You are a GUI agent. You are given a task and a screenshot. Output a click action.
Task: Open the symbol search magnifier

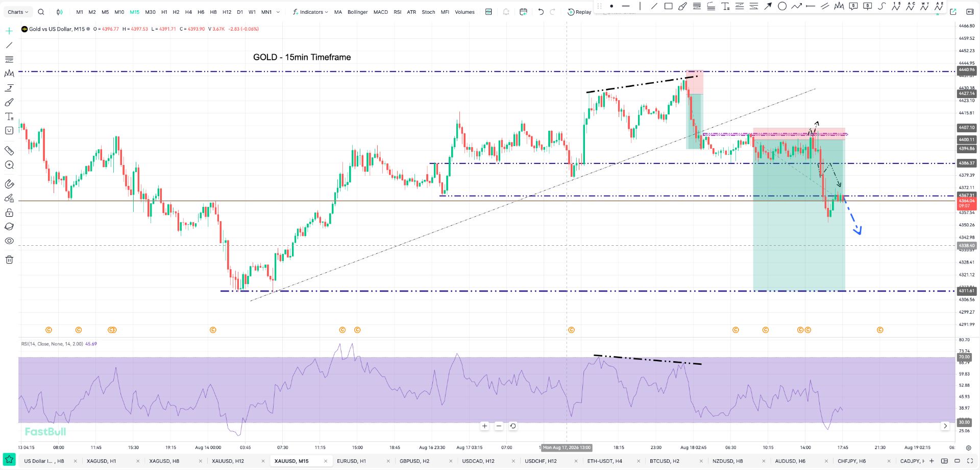coord(41,12)
